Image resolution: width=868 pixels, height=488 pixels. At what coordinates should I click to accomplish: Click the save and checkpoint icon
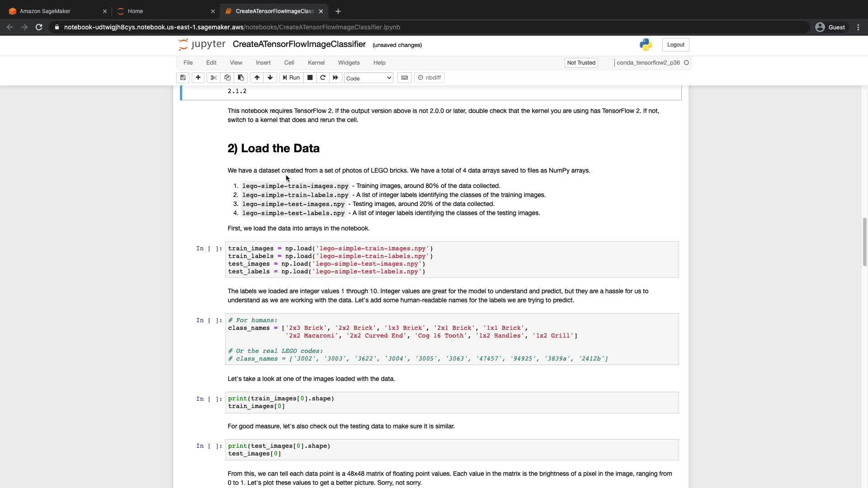tap(183, 78)
